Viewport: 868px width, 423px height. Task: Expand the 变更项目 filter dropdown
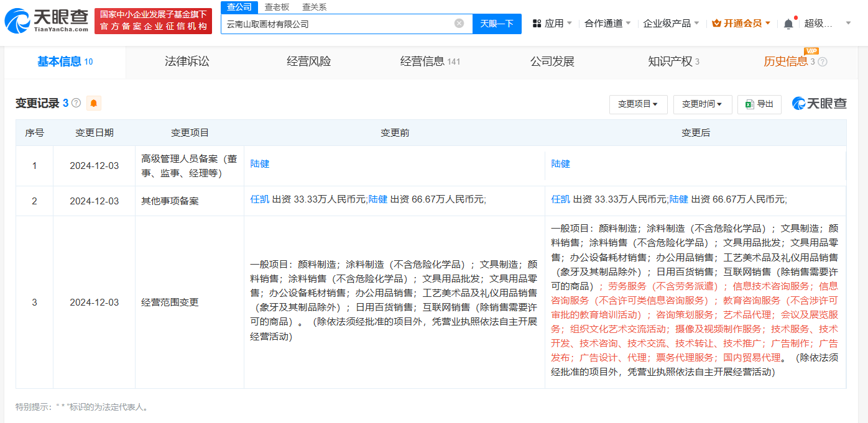638,104
